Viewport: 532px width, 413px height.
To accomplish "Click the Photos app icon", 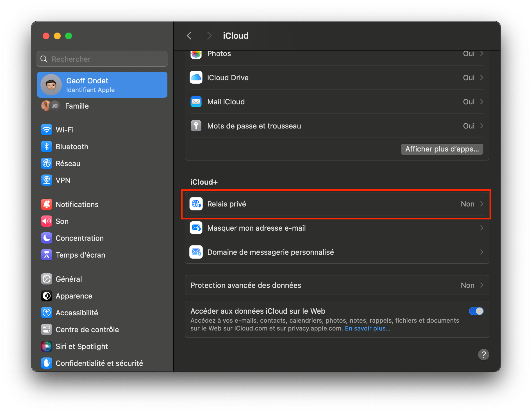I will (x=196, y=54).
